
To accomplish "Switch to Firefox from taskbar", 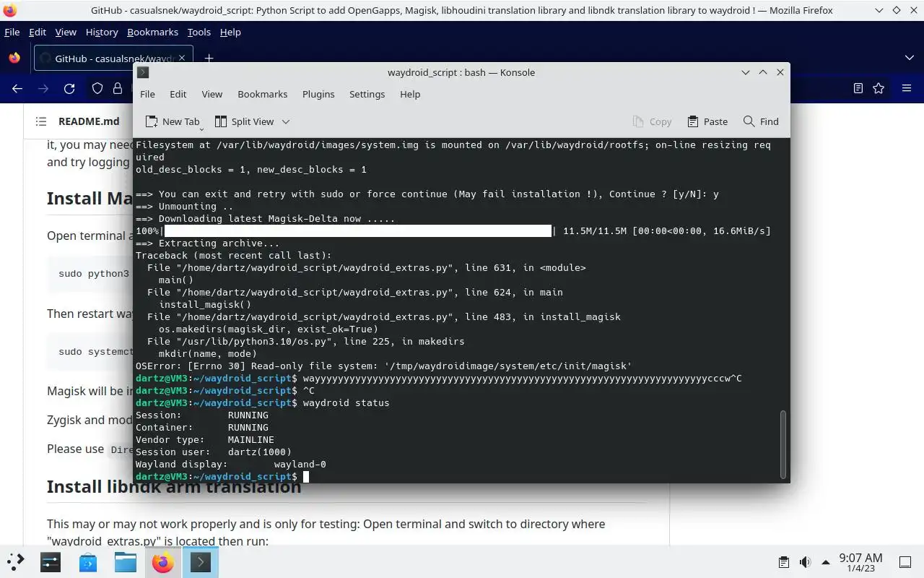I will [x=163, y=561].
